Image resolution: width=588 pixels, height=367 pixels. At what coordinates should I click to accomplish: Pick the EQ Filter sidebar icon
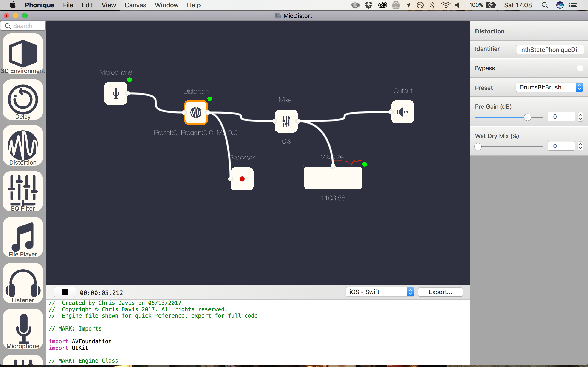tap(23, 191)
